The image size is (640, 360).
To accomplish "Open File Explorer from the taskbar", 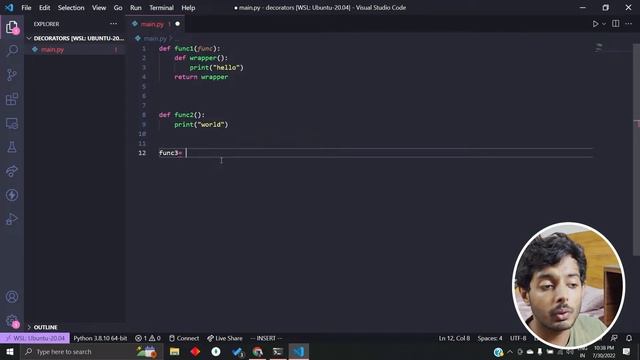I will (175, 352).
